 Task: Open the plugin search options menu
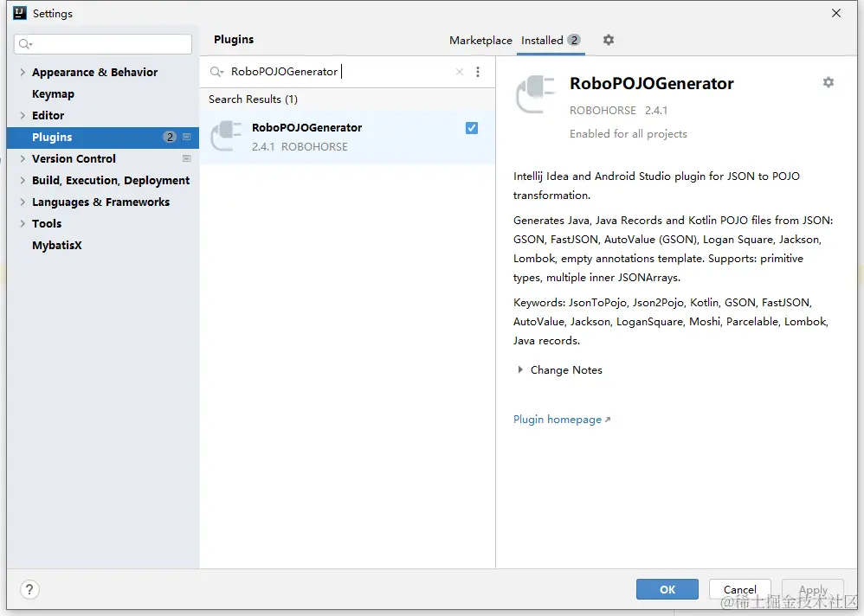478,72
